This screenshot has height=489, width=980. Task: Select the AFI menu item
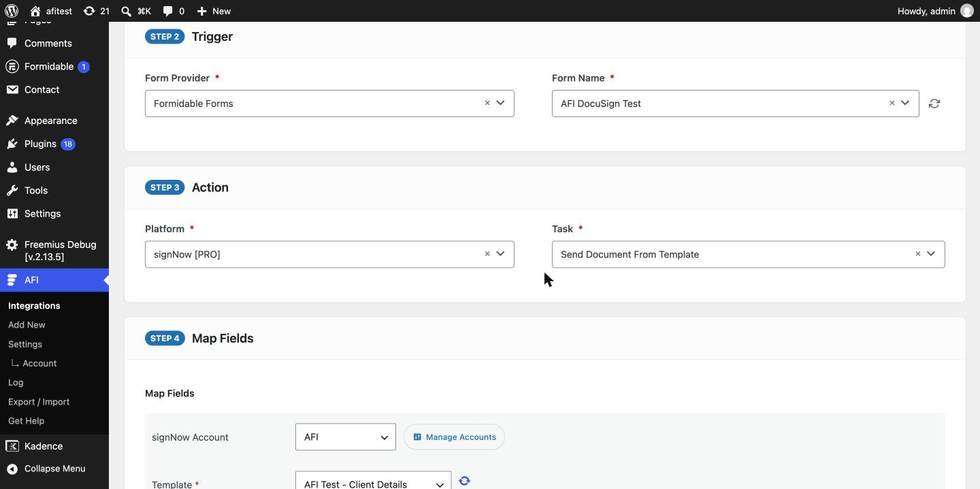pyautogui.click(x=54, y=280)
